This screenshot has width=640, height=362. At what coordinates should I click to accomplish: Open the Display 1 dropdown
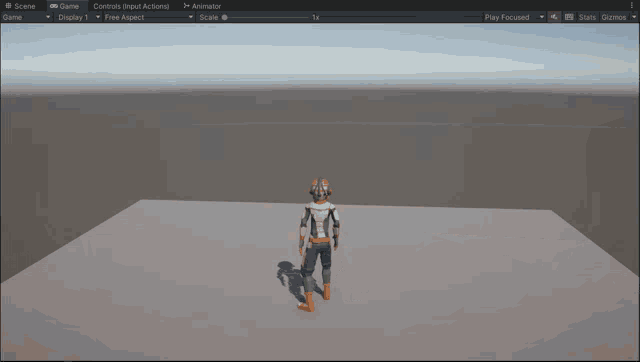click(x=78, y=17)
